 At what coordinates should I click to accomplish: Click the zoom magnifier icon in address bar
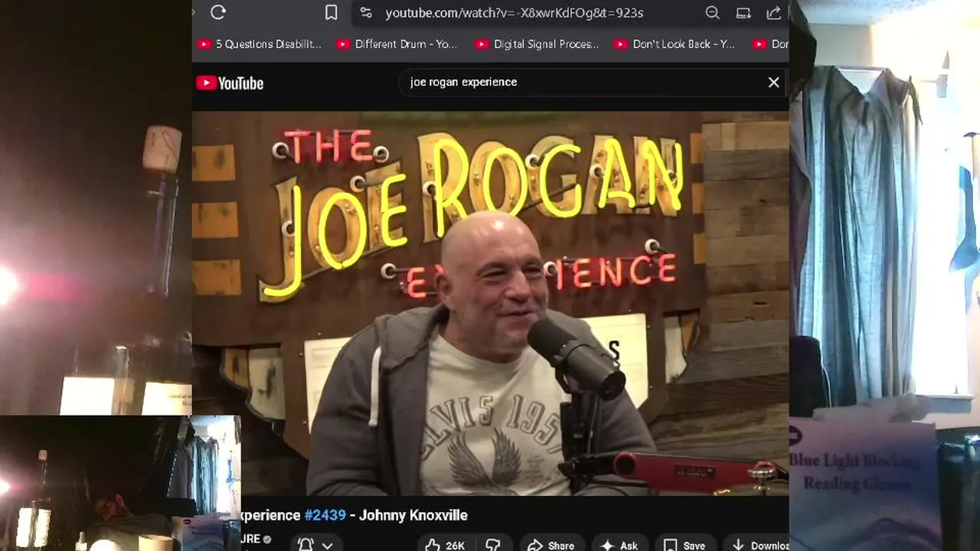pos(712,12)
